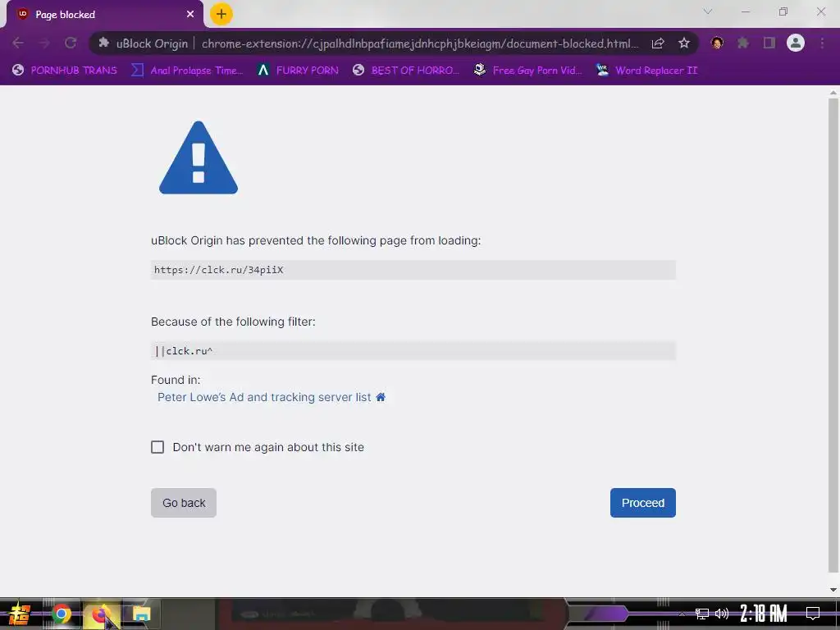Click the blocked URL https://clck.ru/34piiX
840x630 pixels.
coord(218,270)
